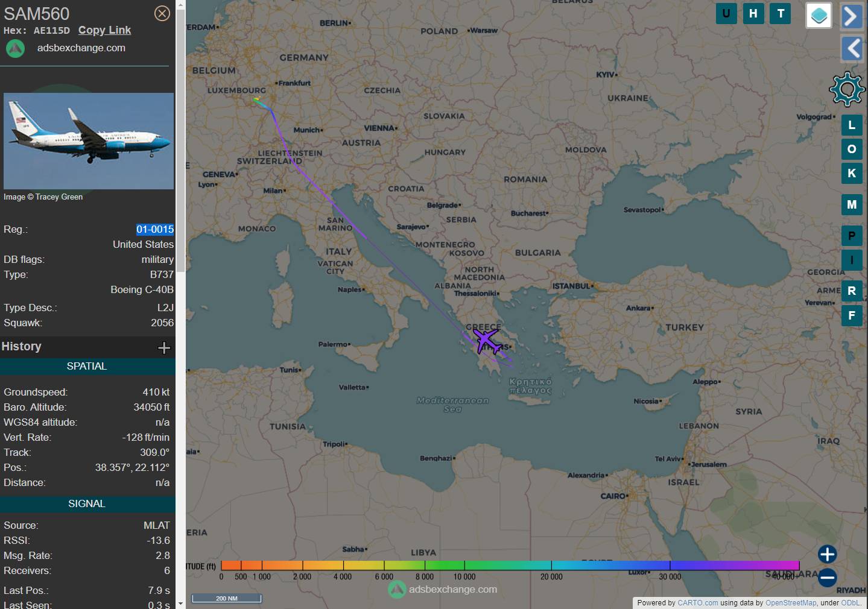Click the Hex AE115D identifier text
Screen dimensions: 868x609
(x=37, y=30)
